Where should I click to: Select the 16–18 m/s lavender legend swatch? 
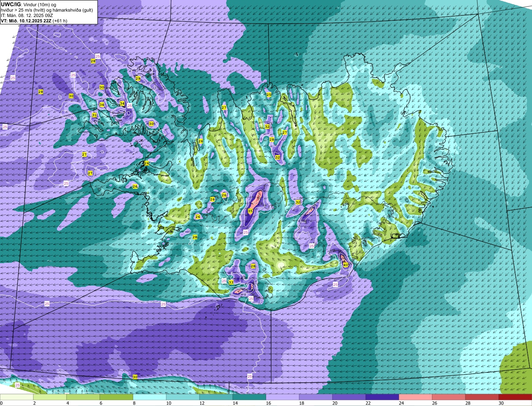283,397
